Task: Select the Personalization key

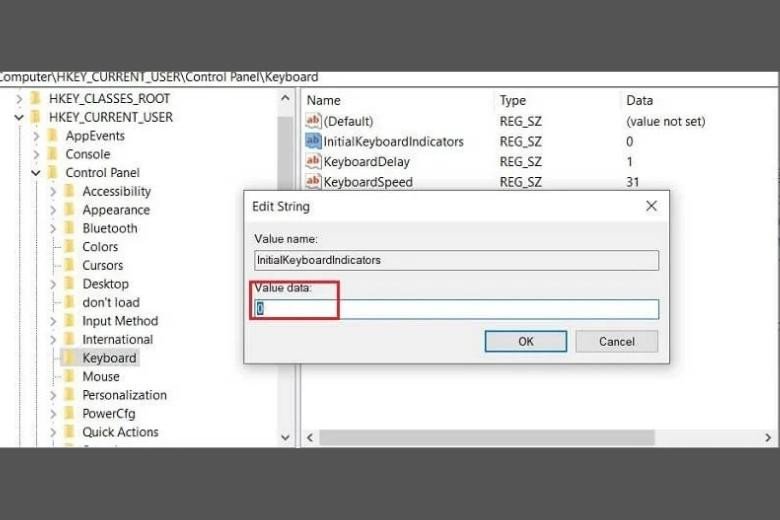Action: pyautogui.click(x=124, y=395)
